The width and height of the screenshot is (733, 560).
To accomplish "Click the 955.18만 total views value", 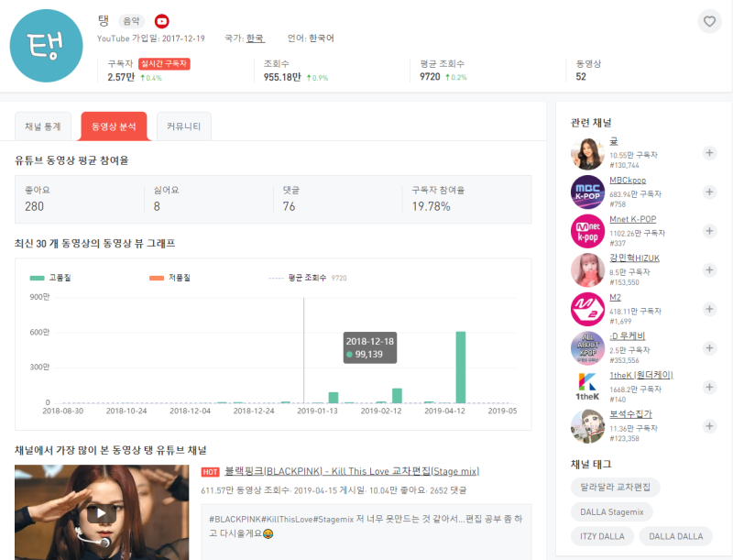I will pyautogui.click(x=282, y=77).
